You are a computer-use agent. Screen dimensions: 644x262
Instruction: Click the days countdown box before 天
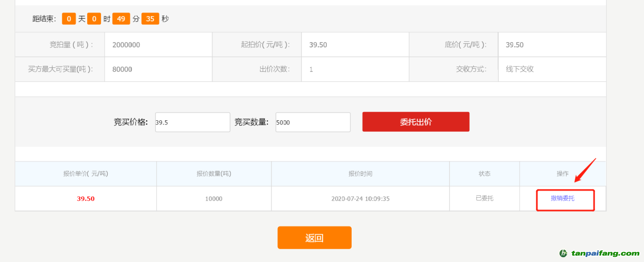click(69, 19)
